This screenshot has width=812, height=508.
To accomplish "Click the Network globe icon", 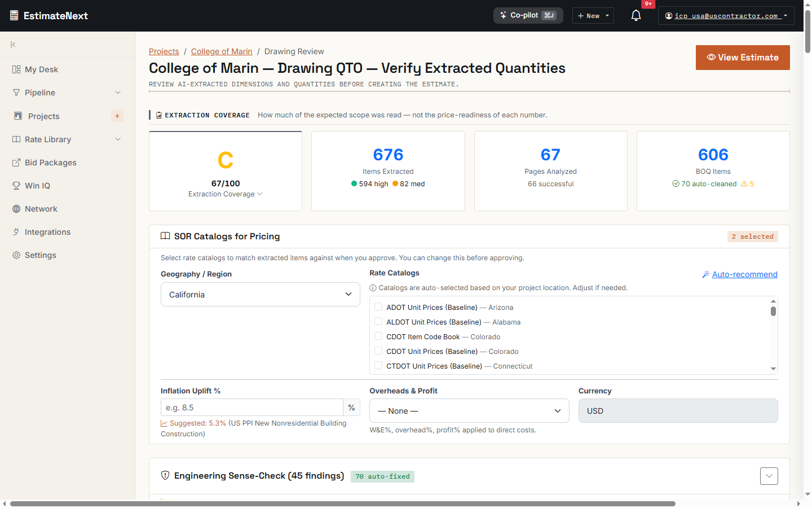I will click(x=16, y=209).
